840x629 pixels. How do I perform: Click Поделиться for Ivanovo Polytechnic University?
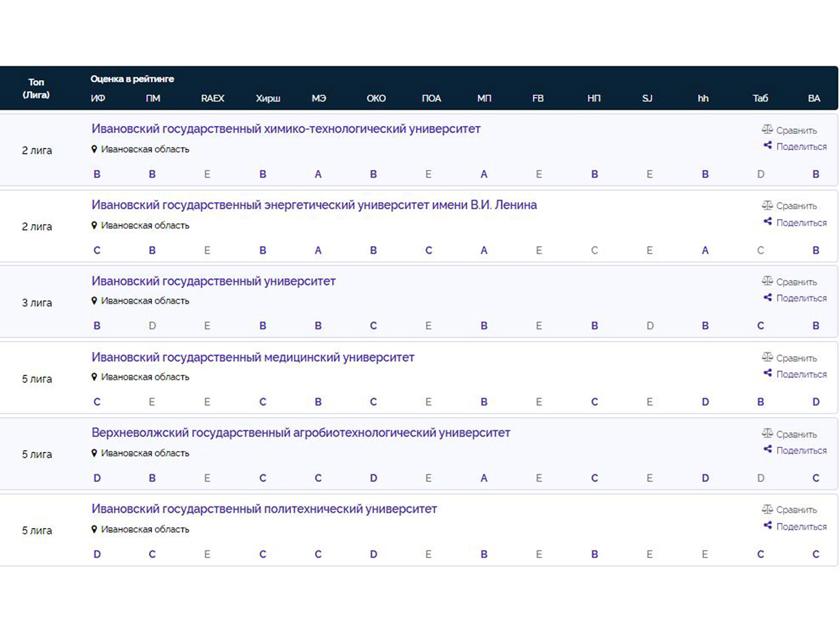tap(801, 526)
